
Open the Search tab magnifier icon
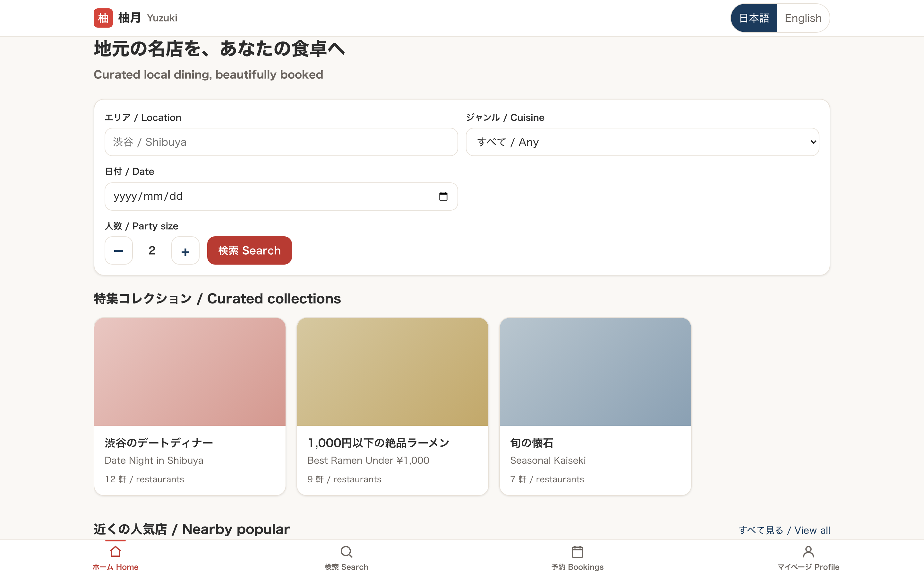pyautogui.click(x=346, y=552)
